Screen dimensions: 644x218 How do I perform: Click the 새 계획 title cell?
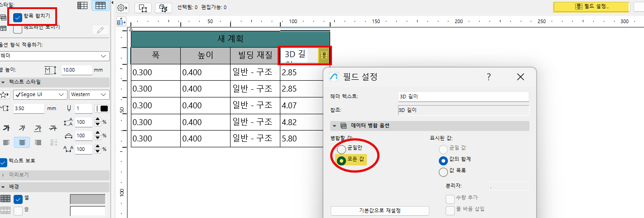231,39
